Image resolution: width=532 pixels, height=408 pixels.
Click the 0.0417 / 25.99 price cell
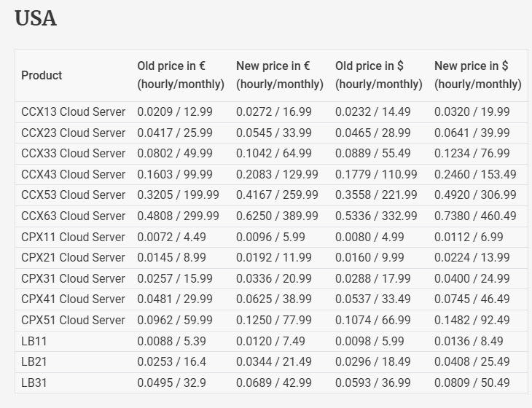coord(175,133)
